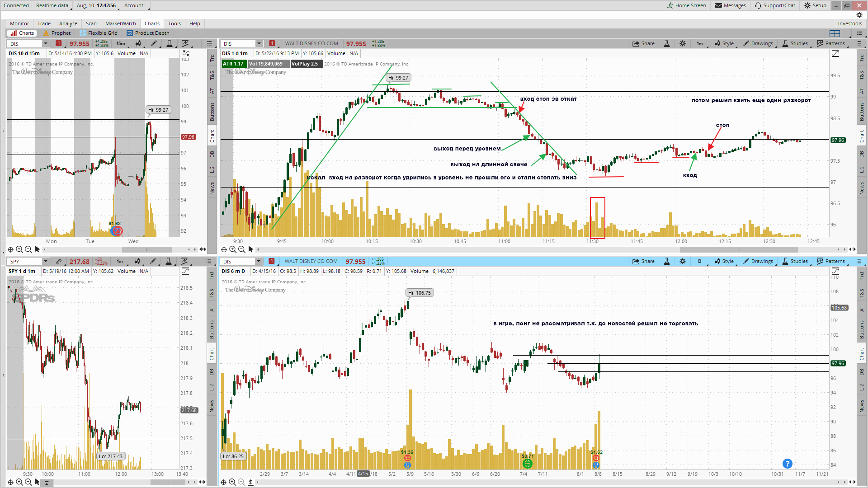Switch to the Trade tab
The image size is (868, 488).
pyautogui.click(x=44, y=23)
